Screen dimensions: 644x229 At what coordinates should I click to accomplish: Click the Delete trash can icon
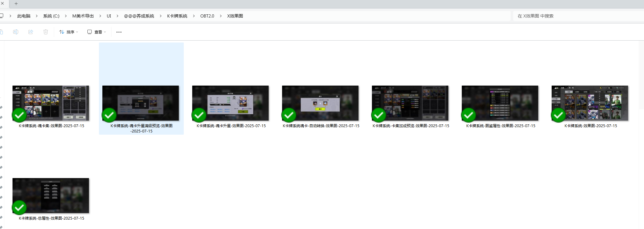click(46, 32)
